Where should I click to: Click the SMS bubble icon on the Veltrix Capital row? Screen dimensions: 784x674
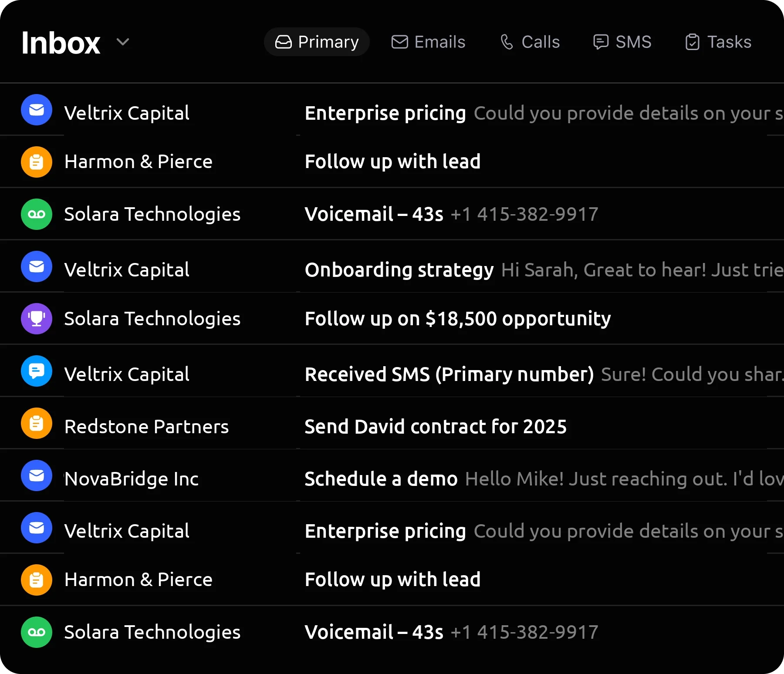37,371
